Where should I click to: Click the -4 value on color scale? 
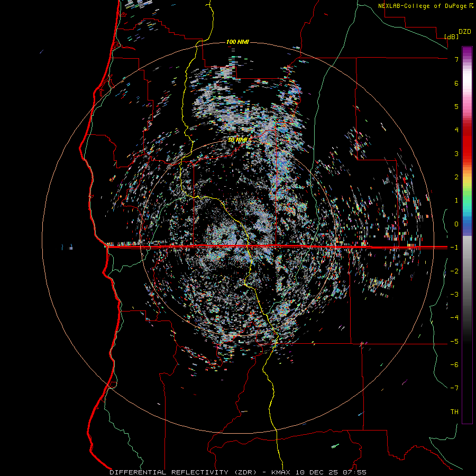(x=454, y=318)
